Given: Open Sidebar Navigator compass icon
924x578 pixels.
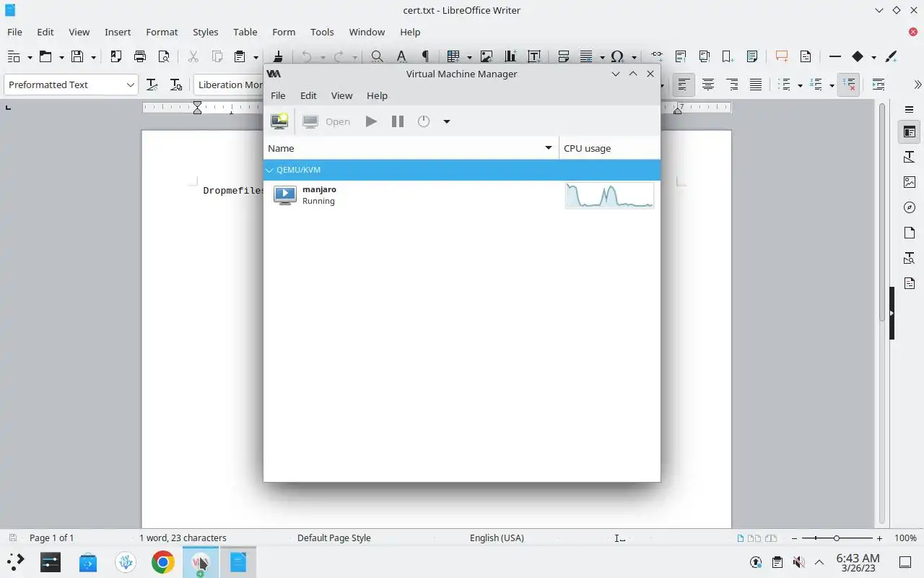Looking at the screenshot, I should coord(910,207).
